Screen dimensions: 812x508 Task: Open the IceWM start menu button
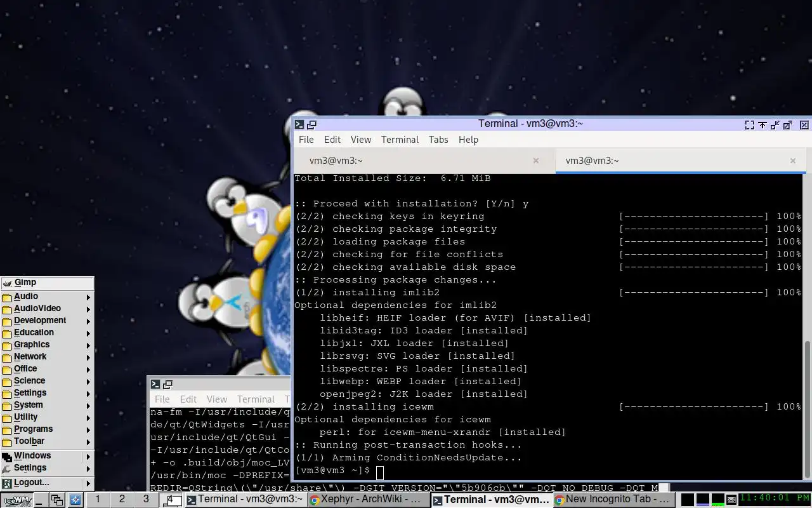pos(16,500)
